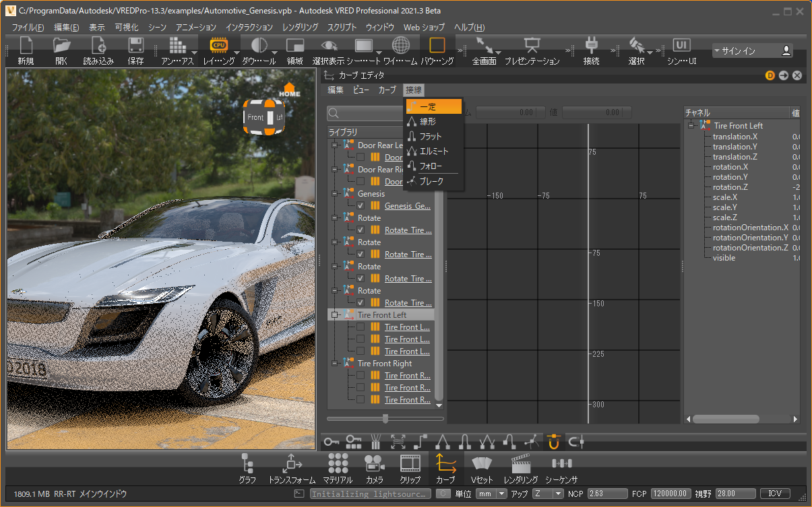Select フラット from the tangent menu

(x=431, y=137)
